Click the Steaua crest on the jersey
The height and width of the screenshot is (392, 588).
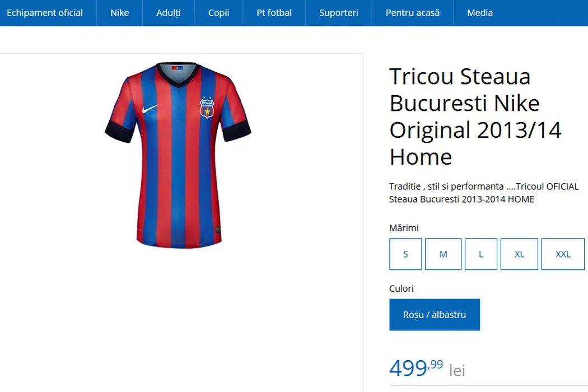(x=207, y=108)
